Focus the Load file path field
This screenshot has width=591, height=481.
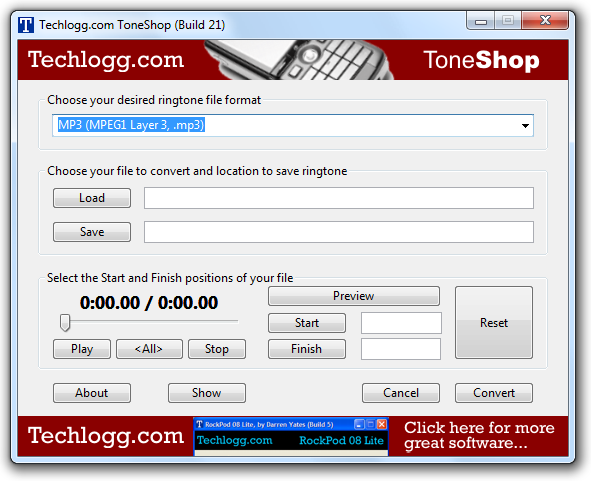click(338, 198)
